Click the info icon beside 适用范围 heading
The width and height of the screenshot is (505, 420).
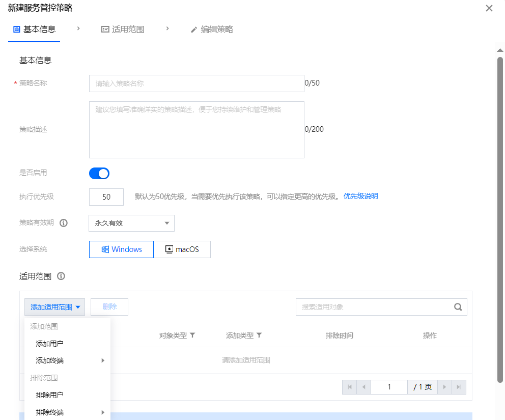tap(61, 276)
